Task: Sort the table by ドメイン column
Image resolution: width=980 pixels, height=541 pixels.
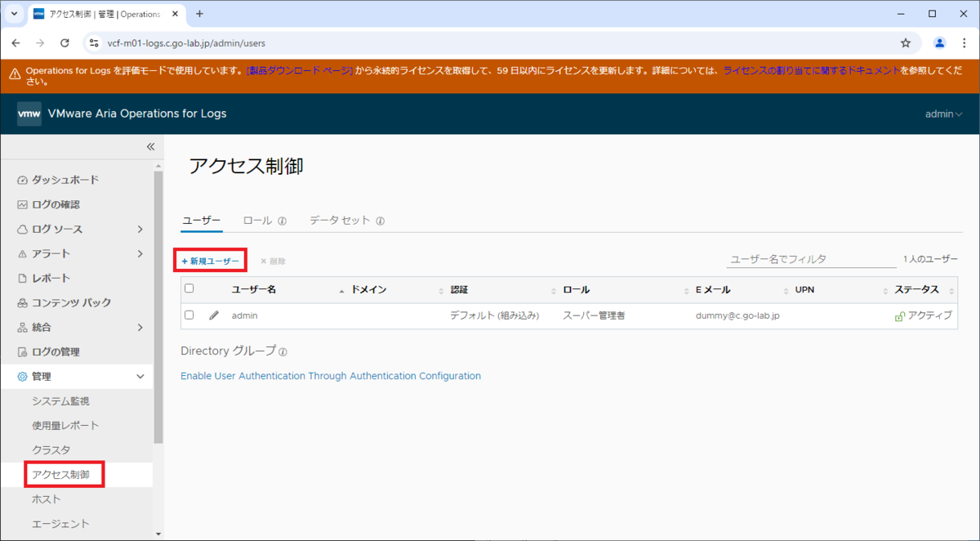Action: pos(368,289)
